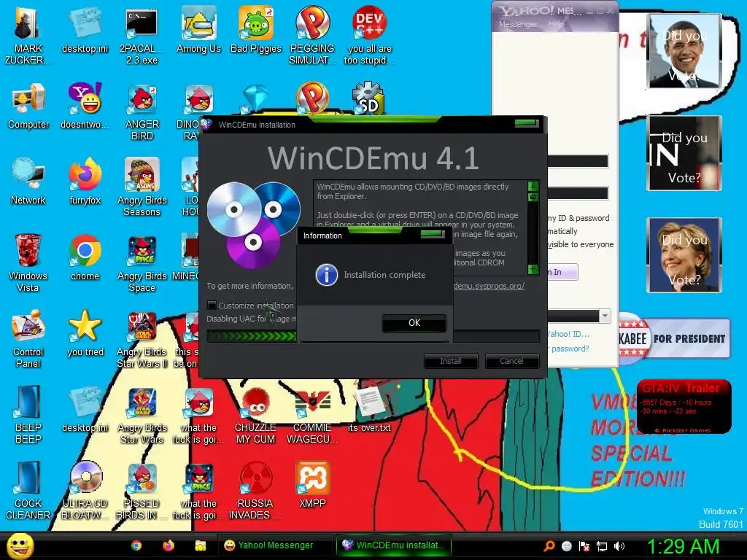Select the DEV C++ 'you all are too stupid' icon

pyautogui.click(x=369, y=36)
